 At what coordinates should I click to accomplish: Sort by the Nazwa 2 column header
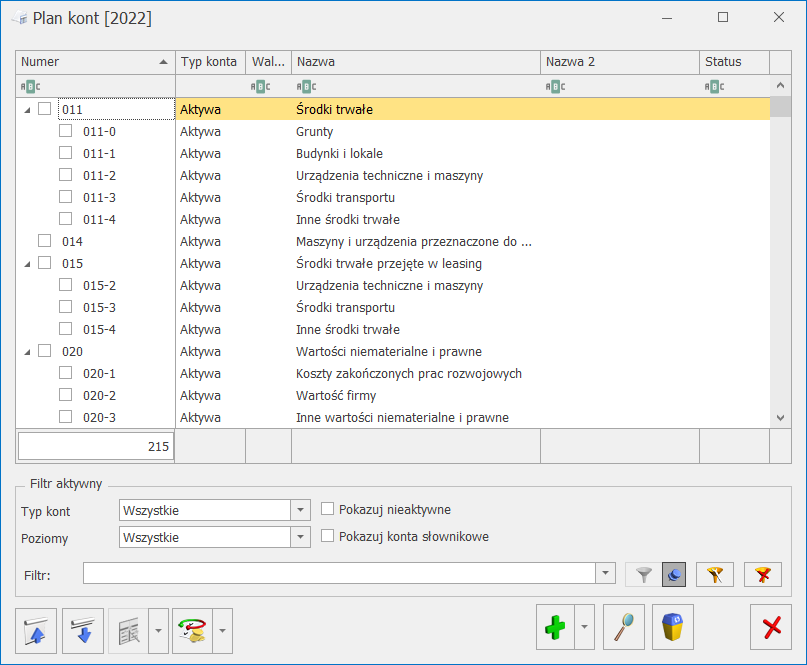[620, 62]
